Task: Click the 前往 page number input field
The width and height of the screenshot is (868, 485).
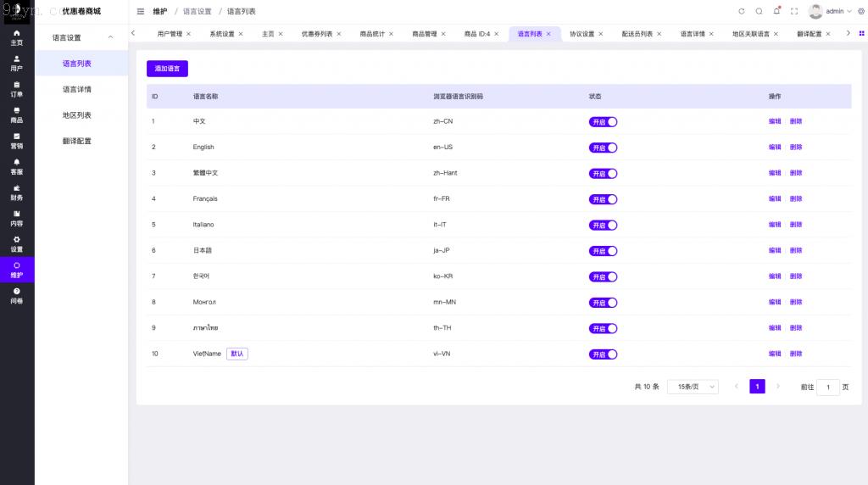Action: [828, 387]
